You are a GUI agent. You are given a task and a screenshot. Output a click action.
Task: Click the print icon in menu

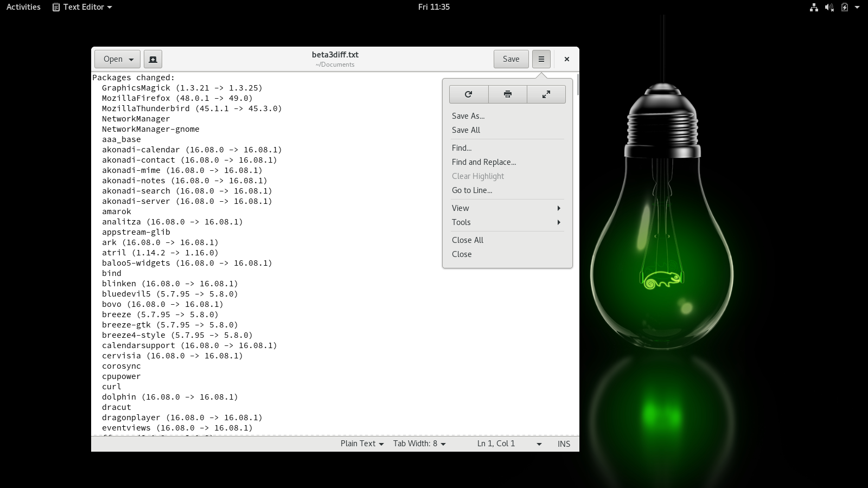508,94
